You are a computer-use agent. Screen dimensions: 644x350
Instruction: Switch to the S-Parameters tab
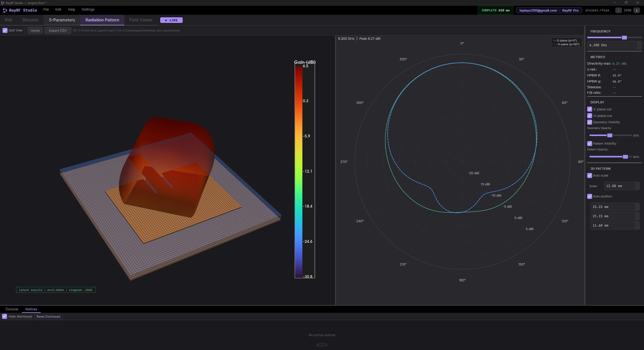tap(62, 20)
